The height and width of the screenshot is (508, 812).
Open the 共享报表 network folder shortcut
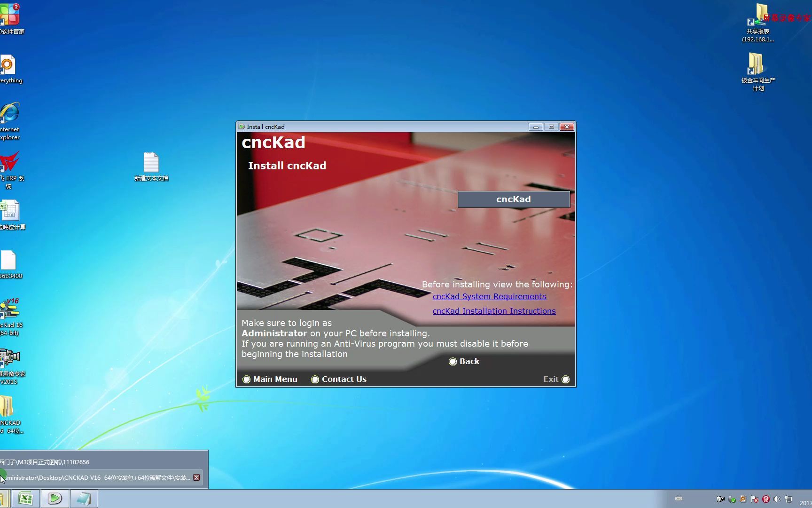pos(757,24)
